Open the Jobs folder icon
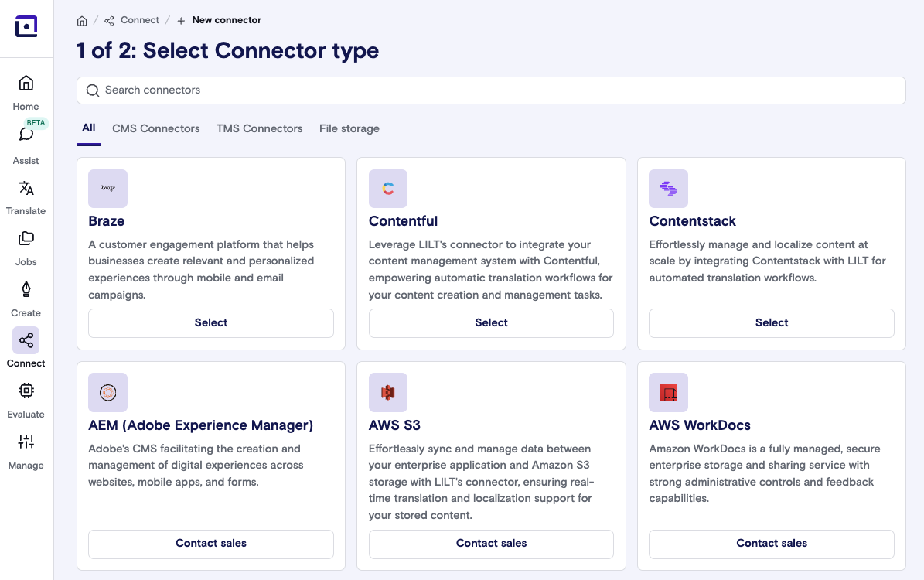The height and width of the screenshot is (580, 924). click(x=26, y=239)
